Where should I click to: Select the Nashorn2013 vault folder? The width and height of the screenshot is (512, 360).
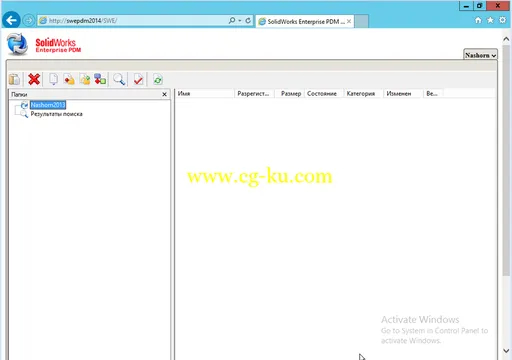pyautogui.click(x=48, y=105)
